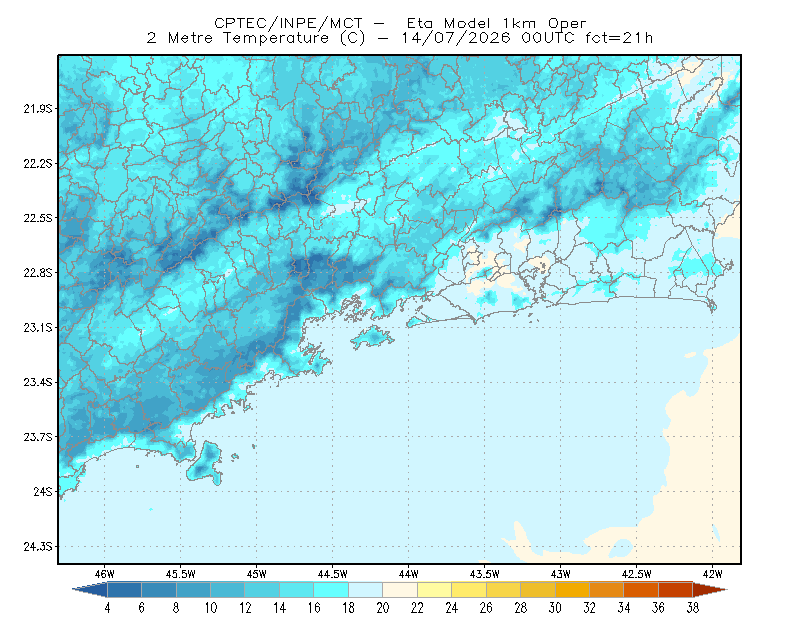This screenshot has width=800, height=618.
Task: Click the legend swatch between 14 and 16
Action: (x=296, y=590)
